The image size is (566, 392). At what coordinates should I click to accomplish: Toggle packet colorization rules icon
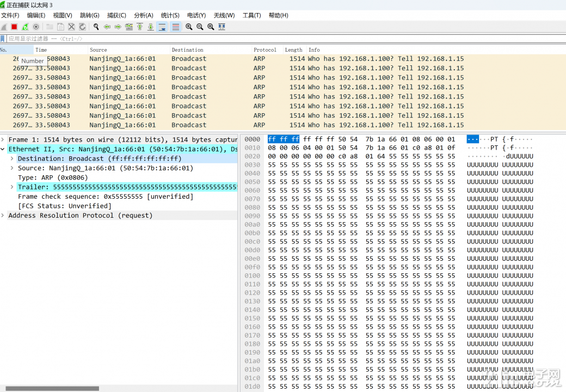[x=175, y=27]
